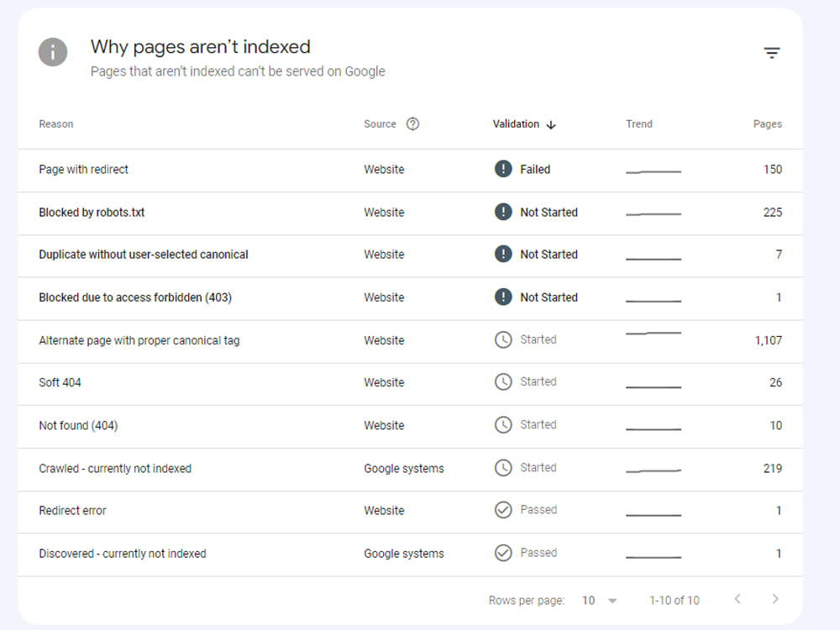Click the Failed error icon on Page with redirect

coord(503,169)
